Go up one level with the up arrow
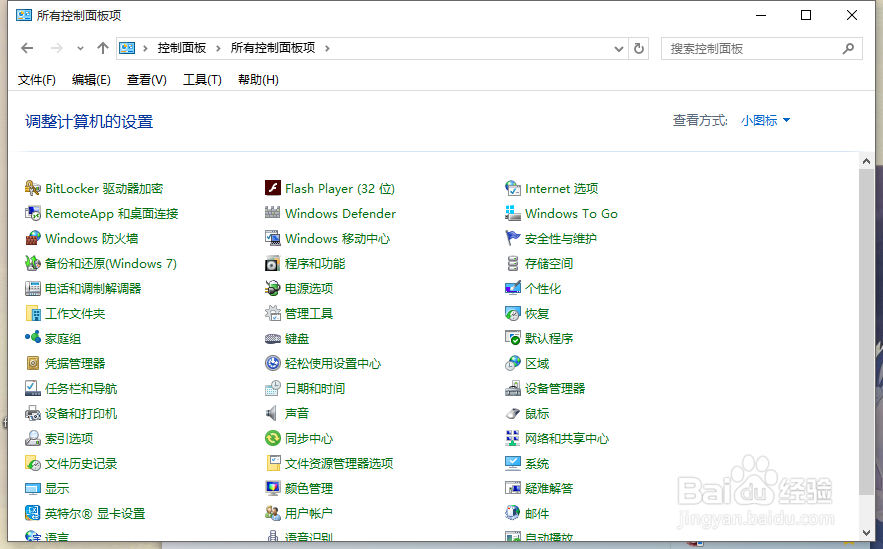The height and width of the screenshot is (549, 883). (x=102, y=48)
